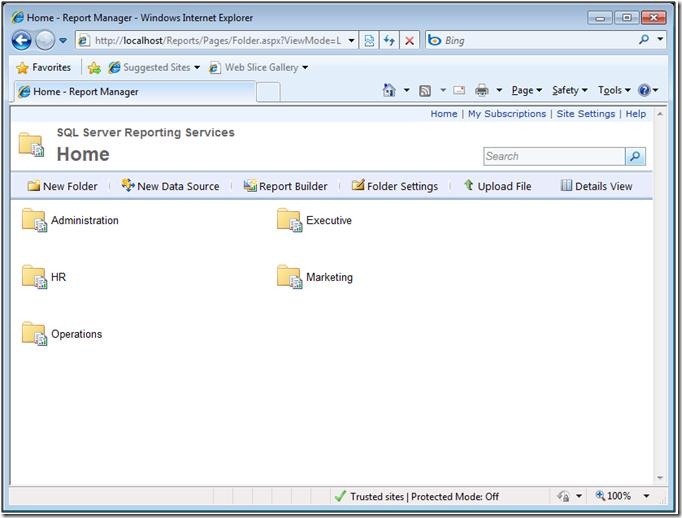Viewport: 682px width, 518px height.
Task: Expand the zoom level dropdown arrow
Action: [646, 496]
